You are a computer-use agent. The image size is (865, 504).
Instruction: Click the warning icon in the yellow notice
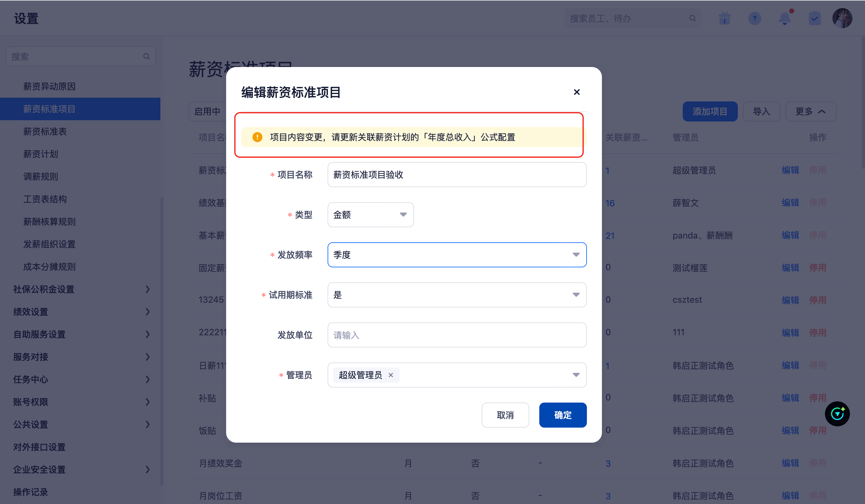(257, 137)
